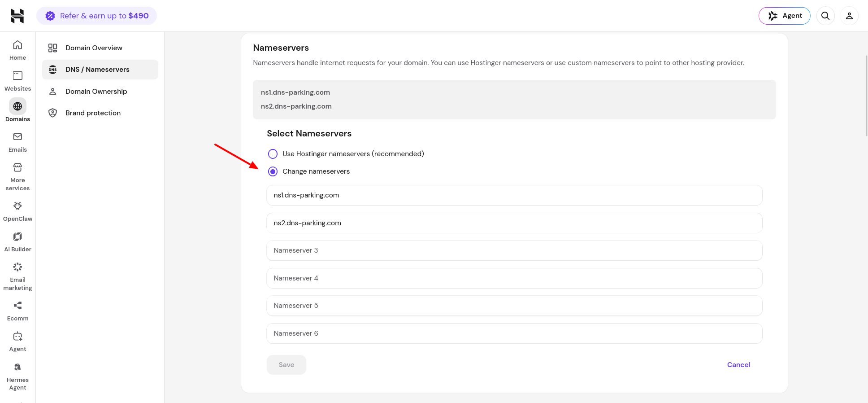Open the OpenClaw icon
Viewport: 868px width, 403px height.
pyautogui.click(x=17, y=206)
